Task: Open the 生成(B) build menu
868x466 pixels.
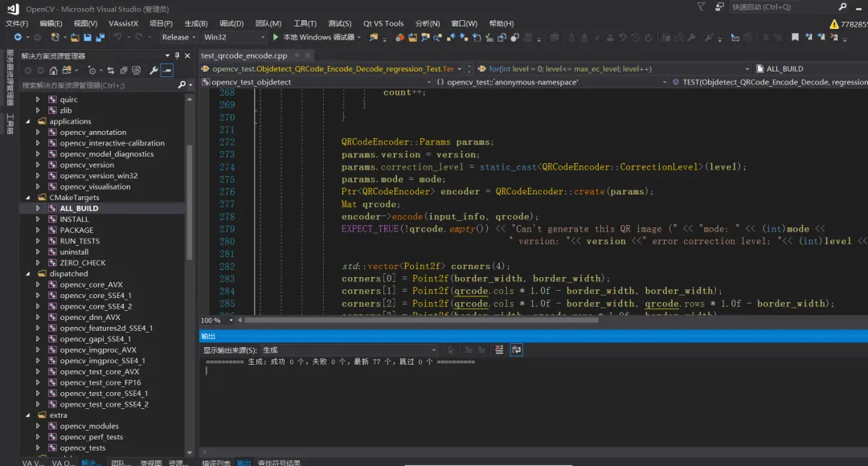Action: (x=195, y=23)
